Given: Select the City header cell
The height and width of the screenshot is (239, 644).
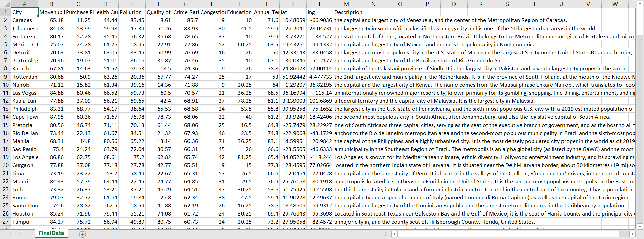Looking at the screenshot, I should [25, 12].
